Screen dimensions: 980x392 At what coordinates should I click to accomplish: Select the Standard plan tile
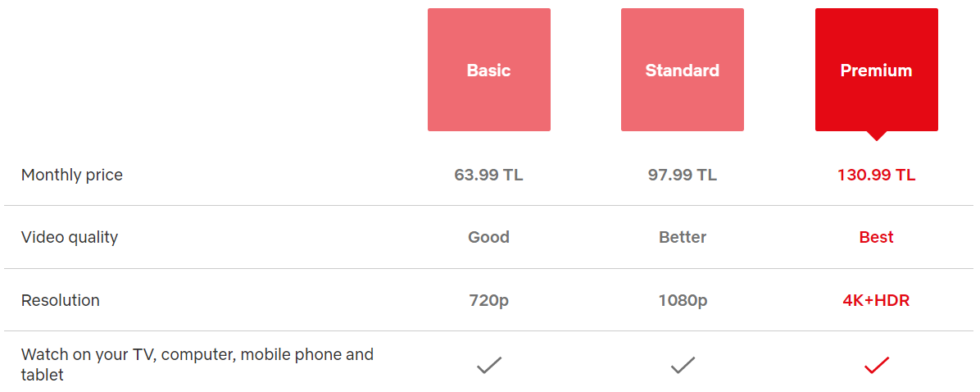point(683,70)
